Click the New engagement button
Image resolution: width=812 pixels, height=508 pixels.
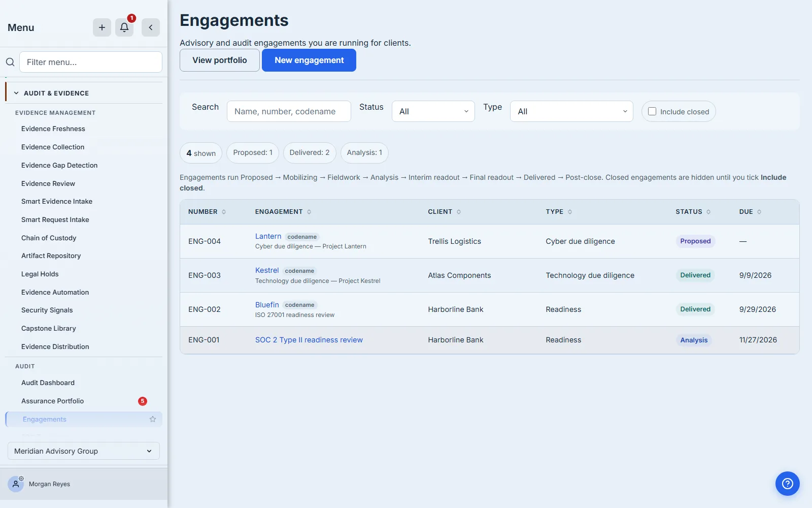(309, 60)
